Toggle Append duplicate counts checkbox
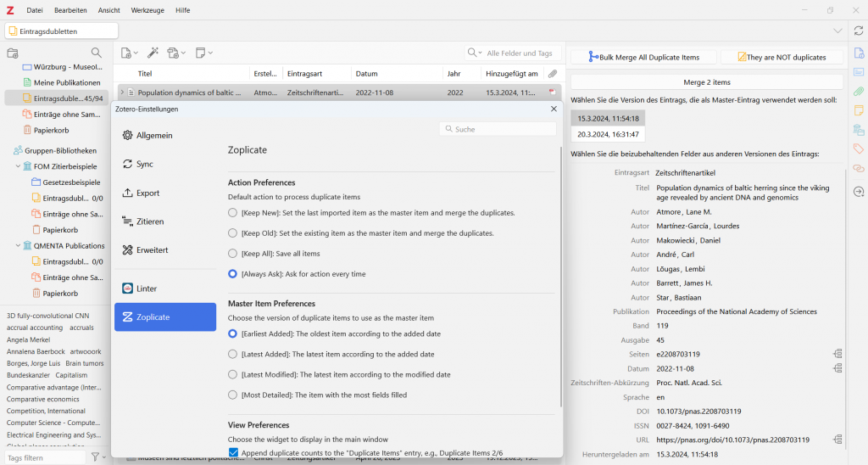Screen dimensions: 868x465 tap(233, 453)
